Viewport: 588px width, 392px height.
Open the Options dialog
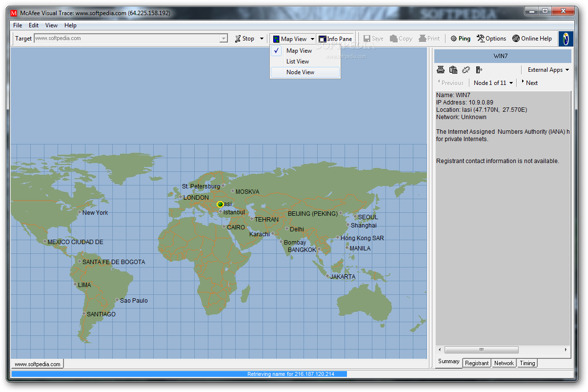point(491,39)
